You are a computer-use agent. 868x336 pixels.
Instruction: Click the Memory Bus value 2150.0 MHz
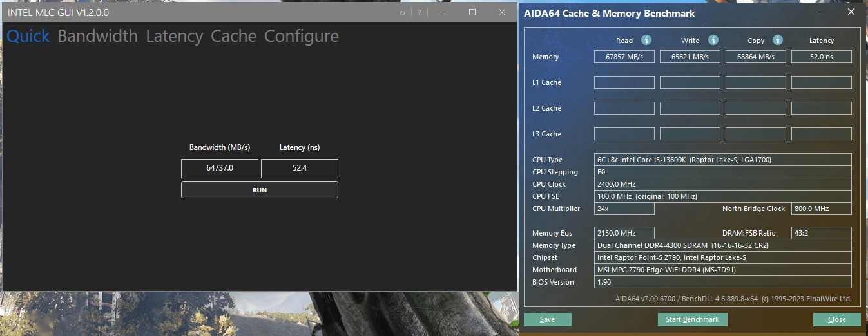624,233
